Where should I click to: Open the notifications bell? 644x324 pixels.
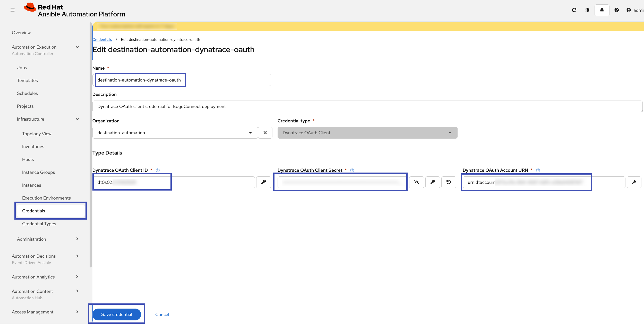pyautogui.click(x=602, y=10)
